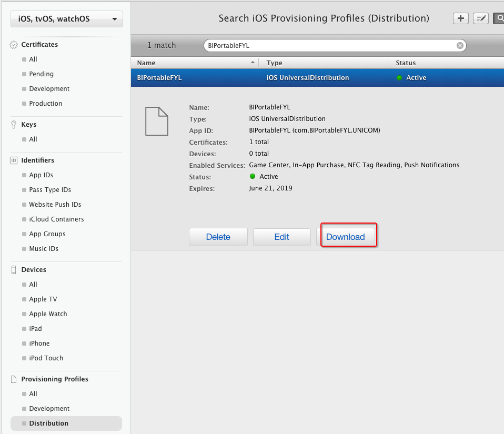Image resolution: width=504 pixels, height=434 pixels.
Task: Open Pending certificates
Action: click(x=41, y=74)
